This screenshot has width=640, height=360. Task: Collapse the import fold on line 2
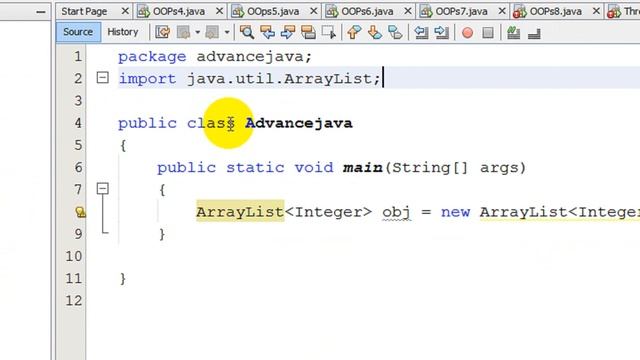pyautogui.click(x=102, y=78)
